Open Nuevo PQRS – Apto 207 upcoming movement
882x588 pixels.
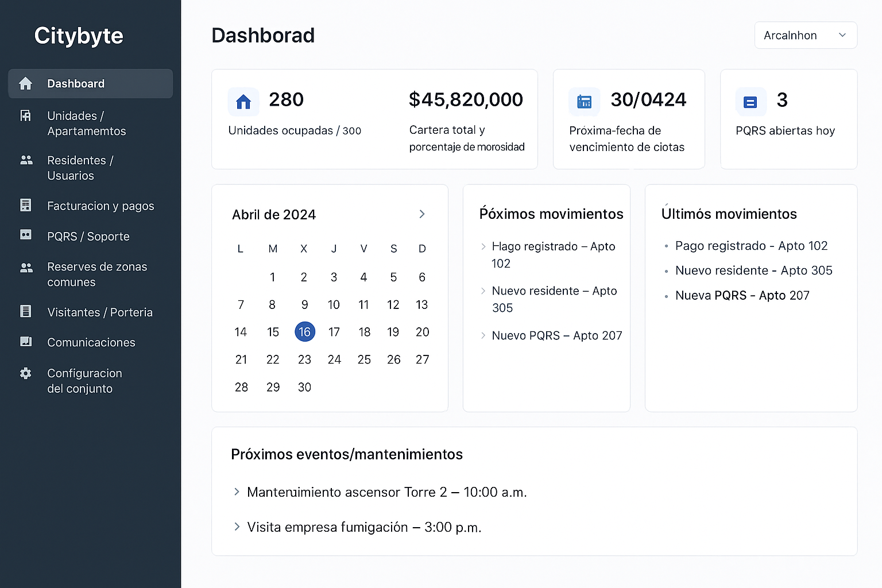pyautogui.click(x=556, y=335)
